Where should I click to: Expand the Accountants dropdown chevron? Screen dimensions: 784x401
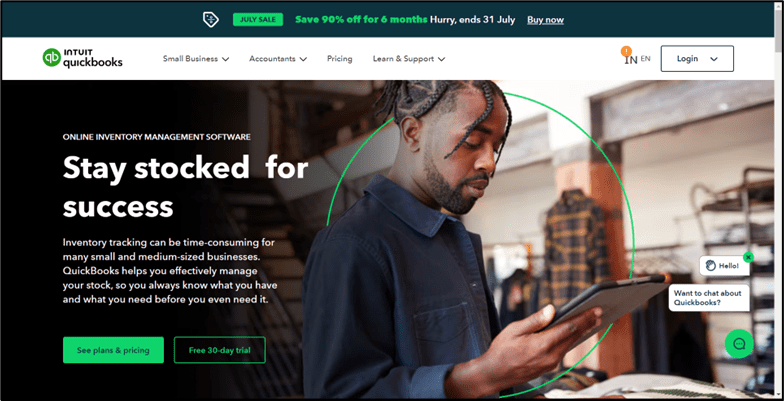point(303,59)
